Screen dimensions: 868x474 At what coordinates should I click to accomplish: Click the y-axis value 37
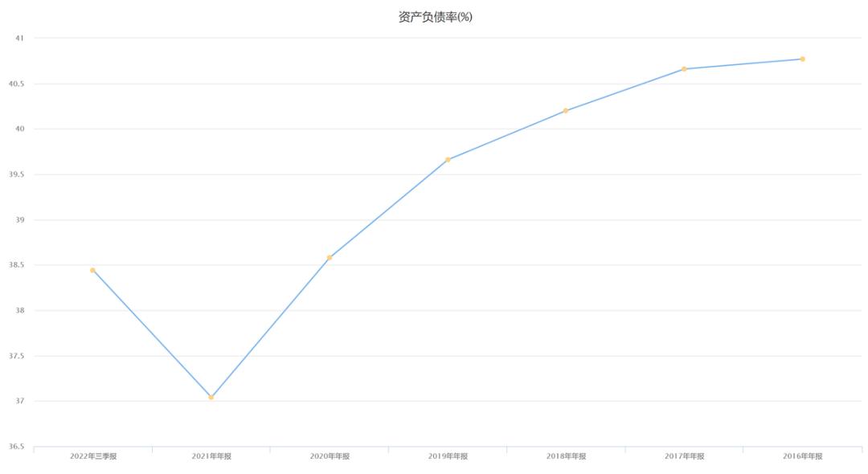coord(20,401)
